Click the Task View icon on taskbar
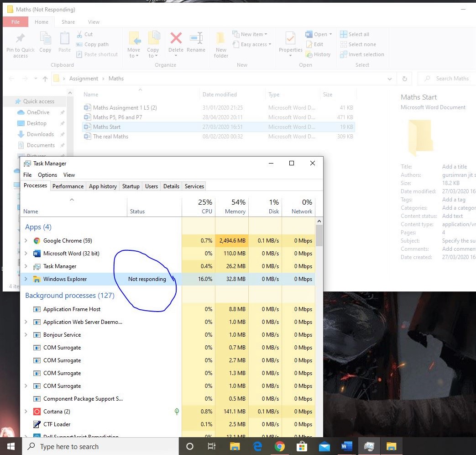 coord(212,446)
